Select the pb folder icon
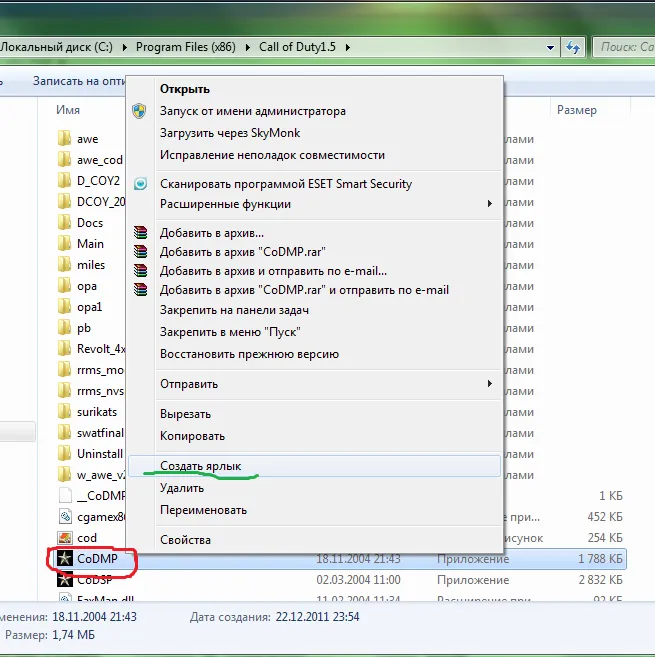The height and width of the screenshot is (657, 655). click(65, 328)
